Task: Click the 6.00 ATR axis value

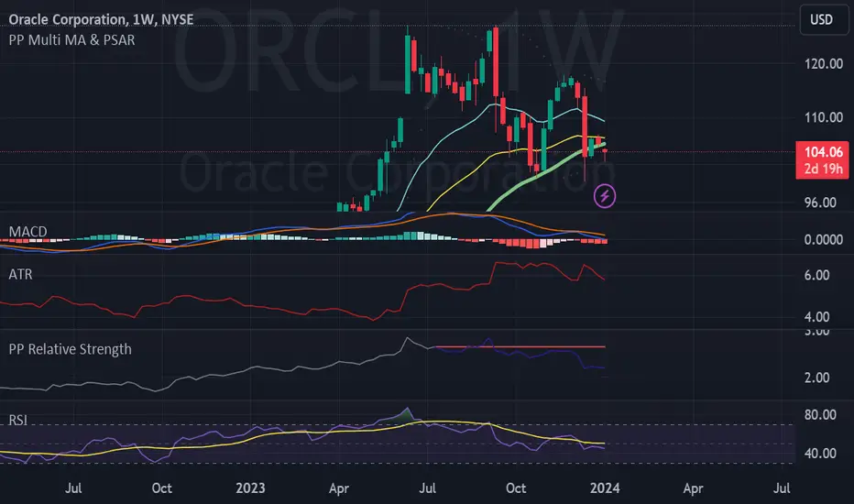Action: tap(817, 275)
